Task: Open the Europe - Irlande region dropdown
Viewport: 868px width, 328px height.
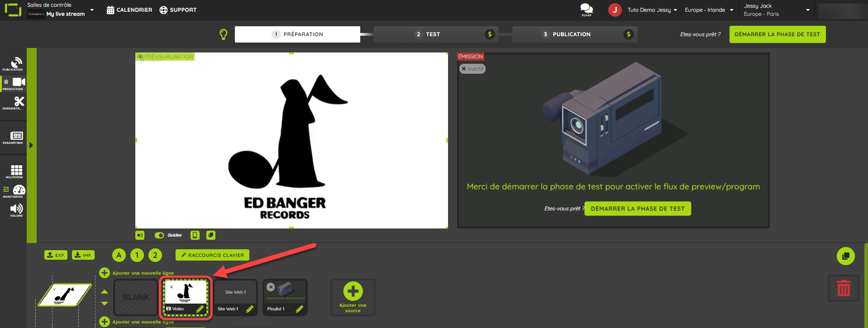Action: click(709, 10)
